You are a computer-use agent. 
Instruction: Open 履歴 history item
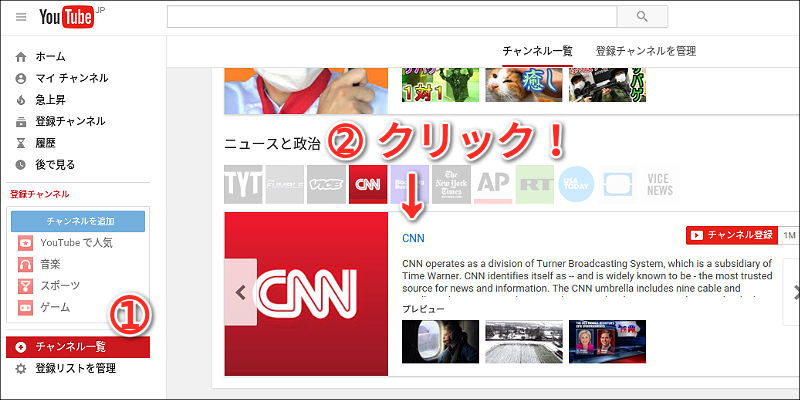(x=45, y=143)
